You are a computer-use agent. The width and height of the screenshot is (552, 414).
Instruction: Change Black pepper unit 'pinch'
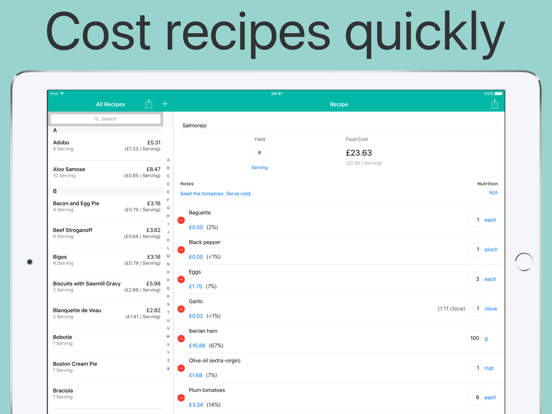pyautogui.click(x=491, y=250)
